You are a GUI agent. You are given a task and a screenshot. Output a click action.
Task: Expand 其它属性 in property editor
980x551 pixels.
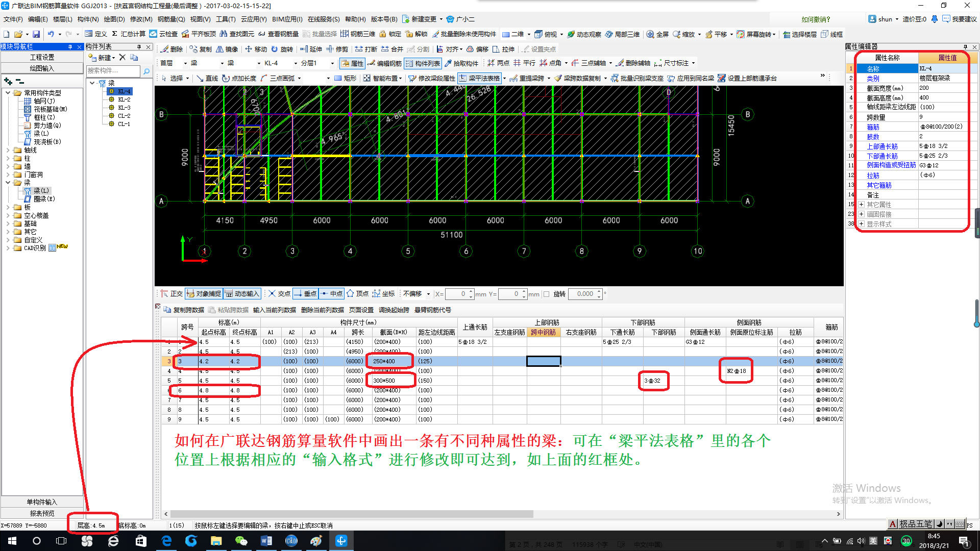point(861,205)
